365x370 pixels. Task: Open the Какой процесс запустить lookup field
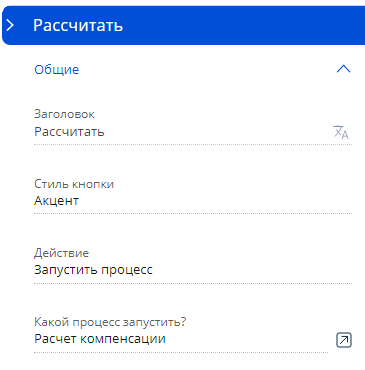click(x=181, y=339)
